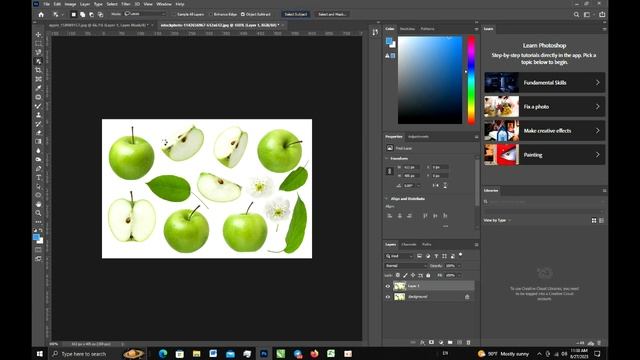Image resolution: width=640 pixels, height=360 pixels.
Task: Open the layer blend mode dropdown (Normal)
Action: [x=405, y=266]
